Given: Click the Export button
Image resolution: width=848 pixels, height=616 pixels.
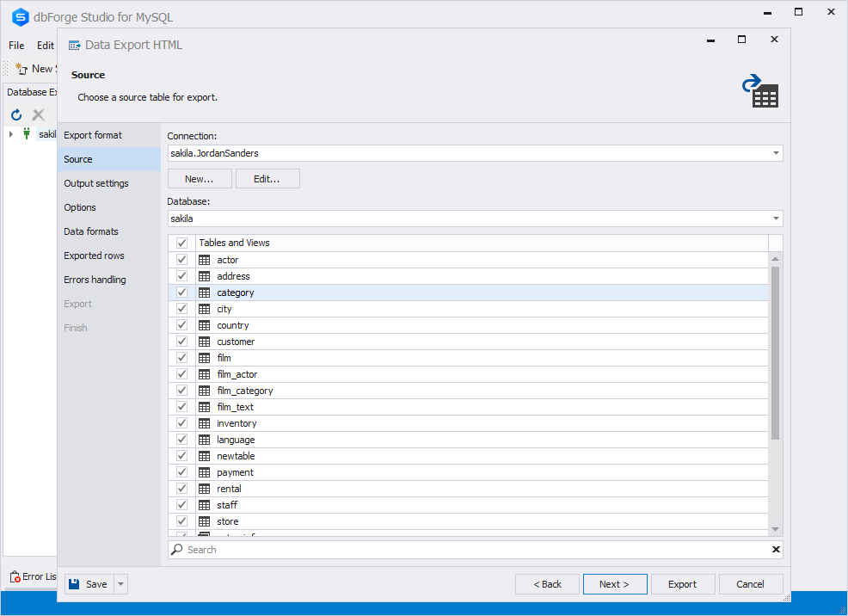Looking at the screenshot, I should [683, 584].
